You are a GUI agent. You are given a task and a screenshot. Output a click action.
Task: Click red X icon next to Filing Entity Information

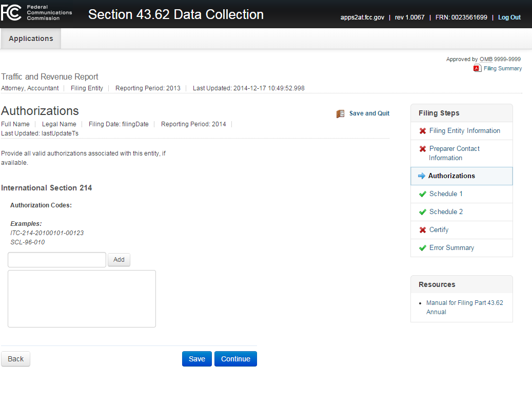(423, 131)
